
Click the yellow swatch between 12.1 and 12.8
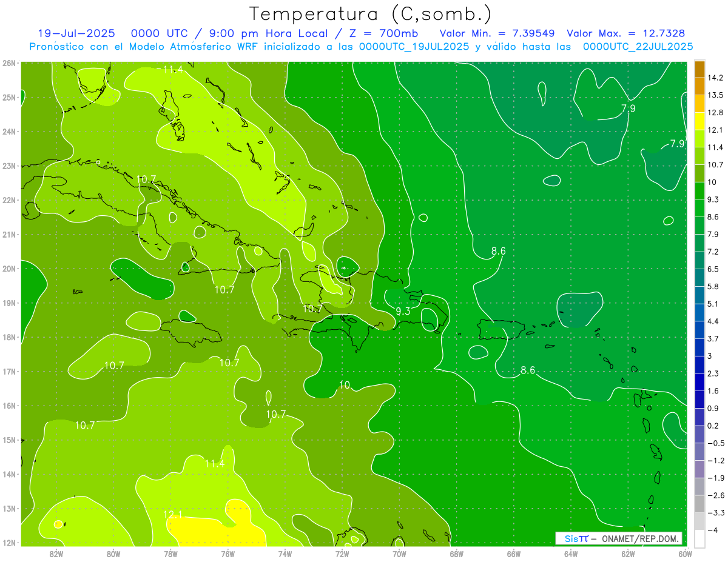699,121
